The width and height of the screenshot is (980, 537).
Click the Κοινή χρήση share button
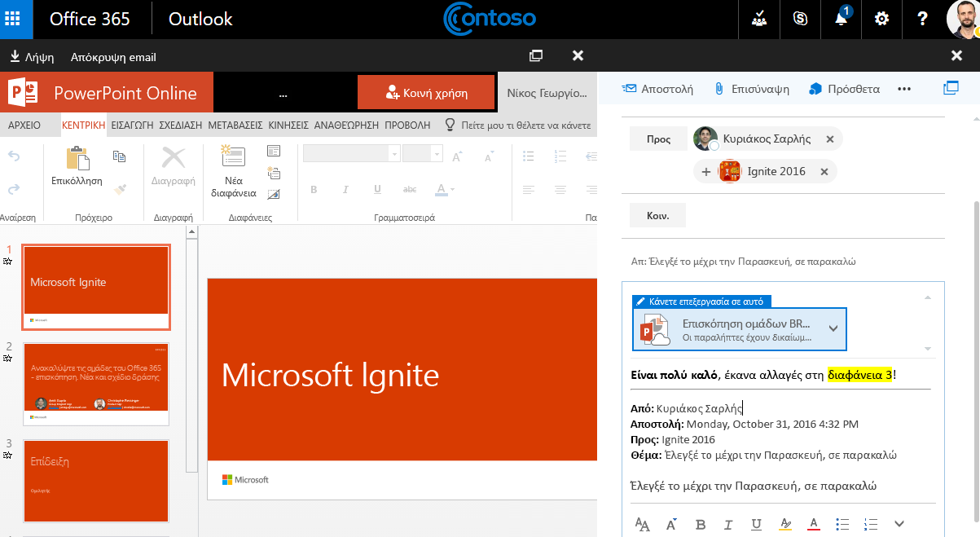[x=426, y=93]
